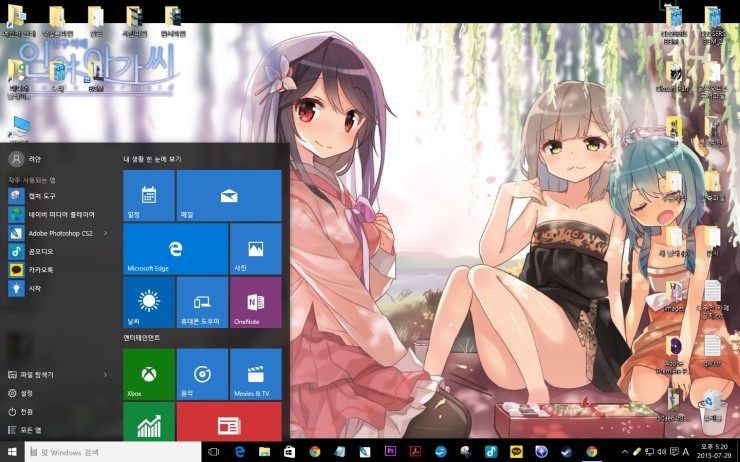
Task: Open Premiere Pro icon on taskbar
Action: coord(390,452)
